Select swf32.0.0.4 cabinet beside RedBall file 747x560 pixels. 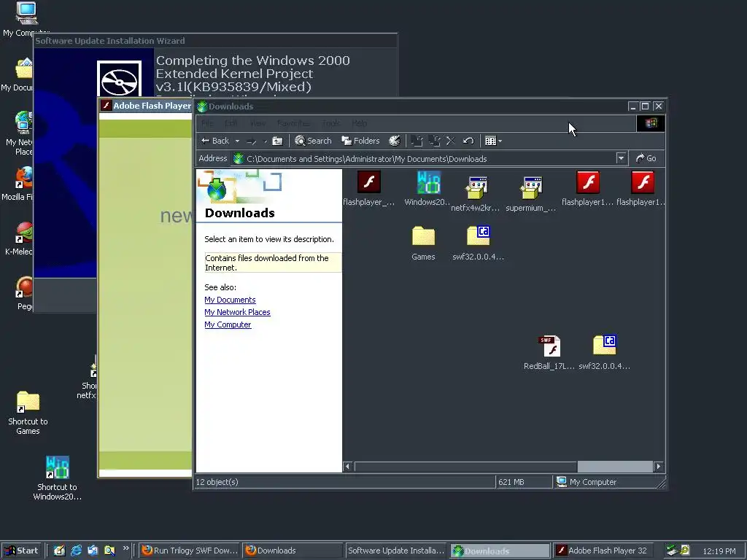[605, 352]
